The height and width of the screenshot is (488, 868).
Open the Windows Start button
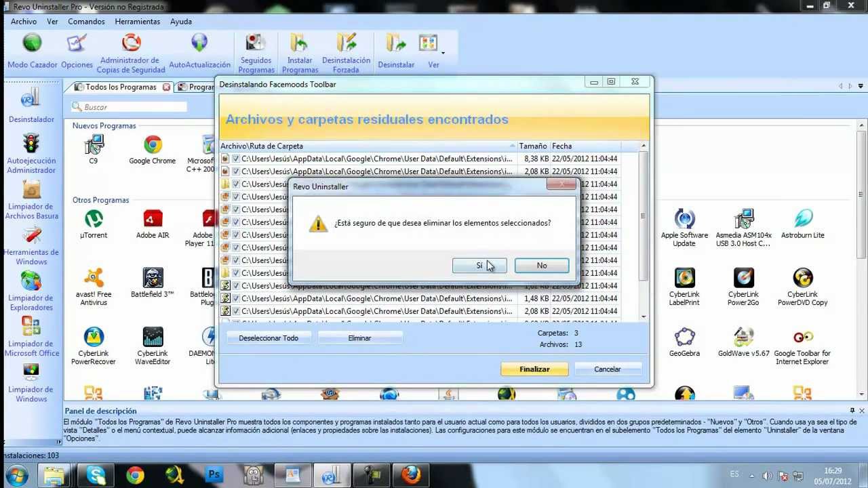point(16,475)
